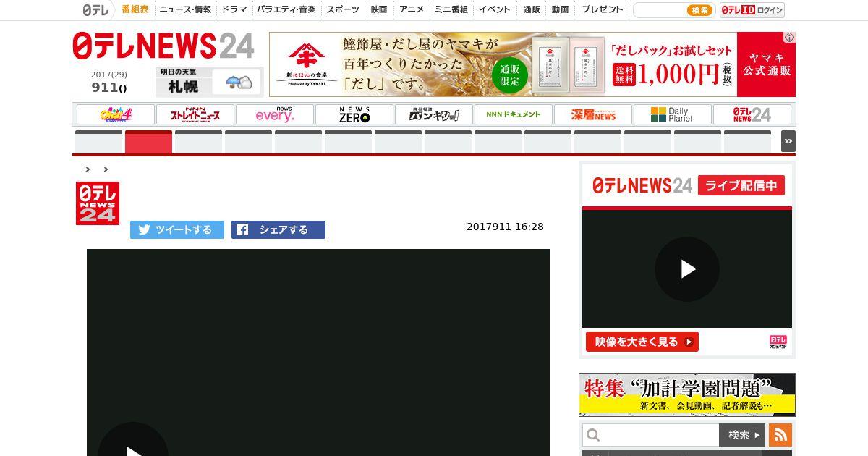
Task: Open the Oha!4 program logo
Action: 116,114
